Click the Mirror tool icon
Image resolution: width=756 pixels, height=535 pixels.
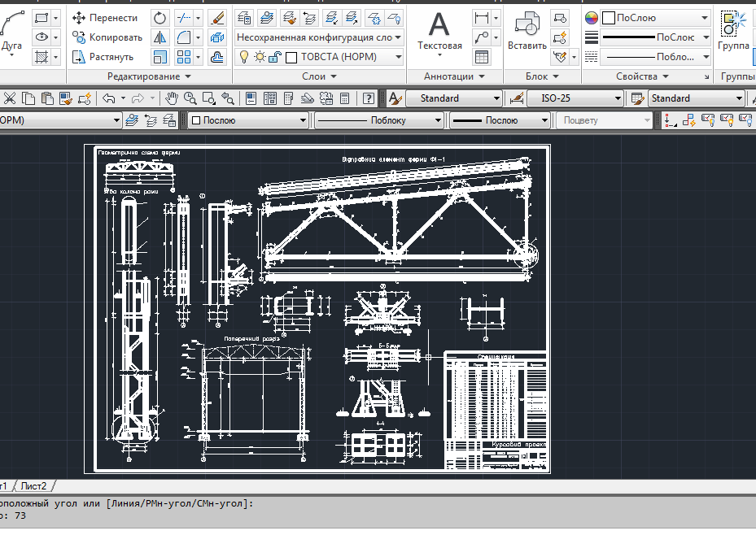(160, 37)
